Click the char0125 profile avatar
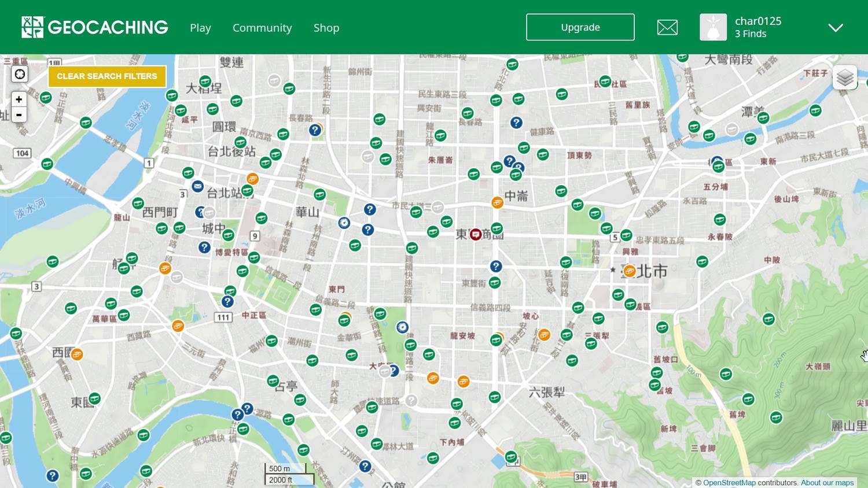 pos(713,27)
